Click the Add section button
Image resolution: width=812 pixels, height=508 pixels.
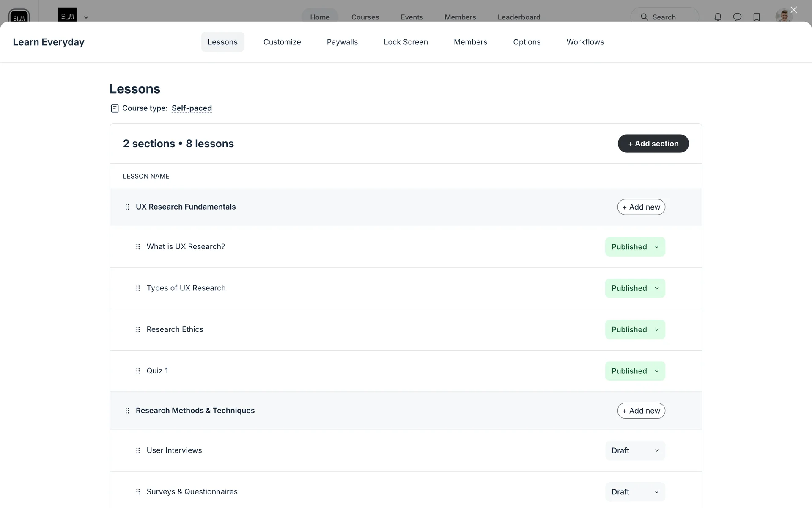(653, 144)
